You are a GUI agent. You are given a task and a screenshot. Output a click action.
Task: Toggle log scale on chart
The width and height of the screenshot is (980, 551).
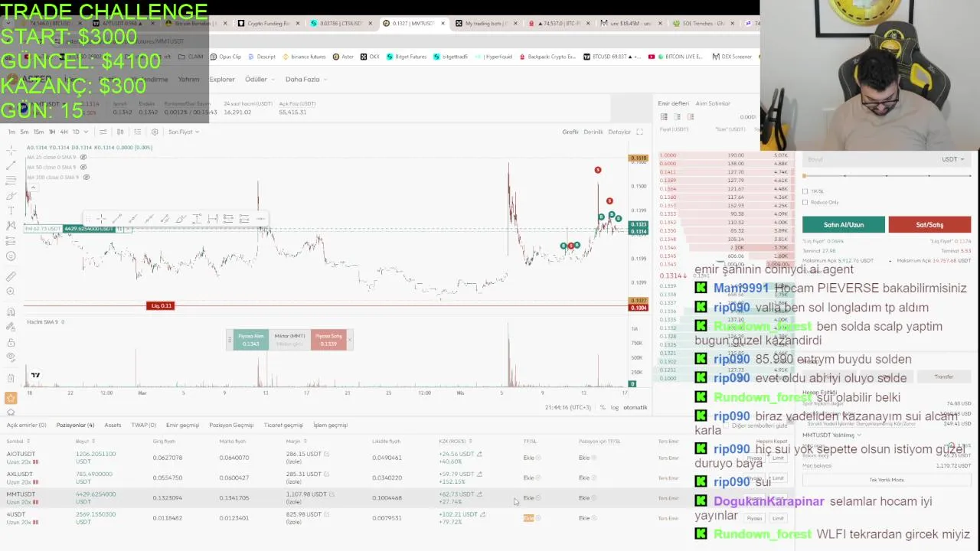[614, 407]
